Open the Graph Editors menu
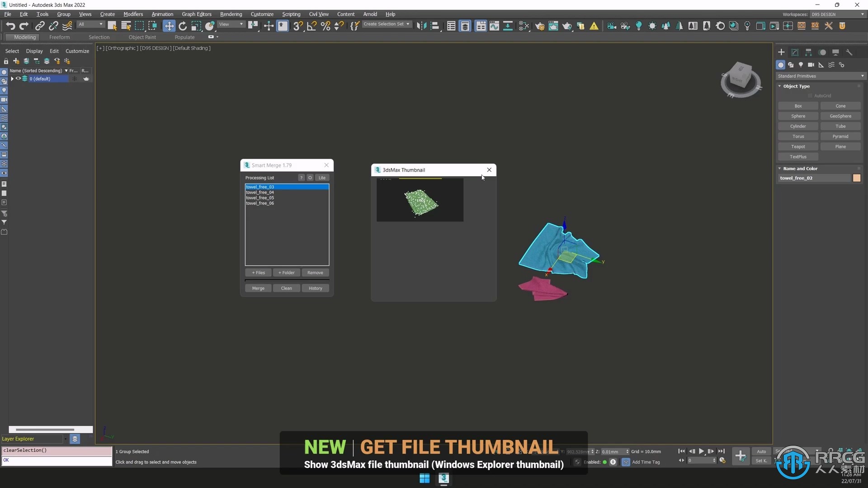Image resolution: width=868 pixels, height=488 pixels. tap(197, 14)
